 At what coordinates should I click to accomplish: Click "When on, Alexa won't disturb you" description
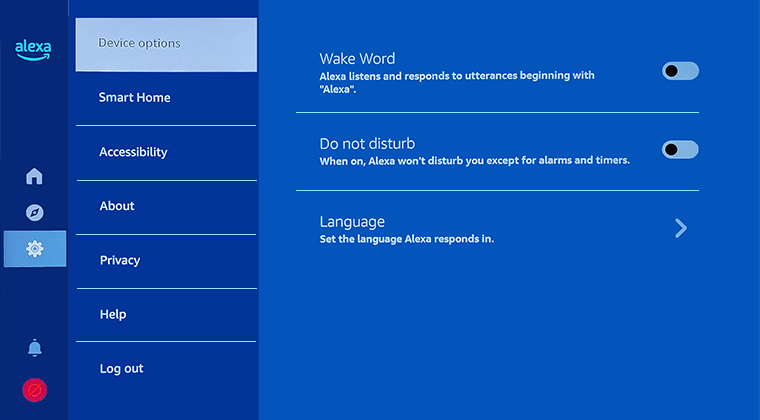click(475, 160)
